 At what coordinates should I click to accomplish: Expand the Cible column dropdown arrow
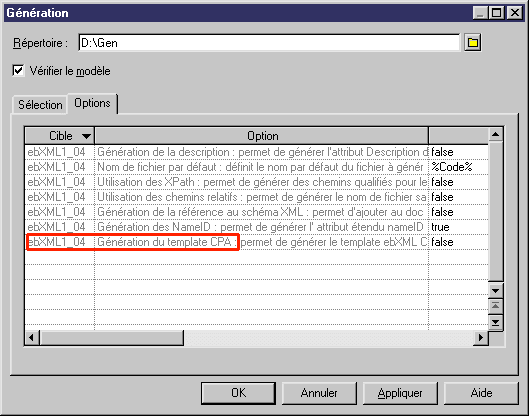point(86,136)
